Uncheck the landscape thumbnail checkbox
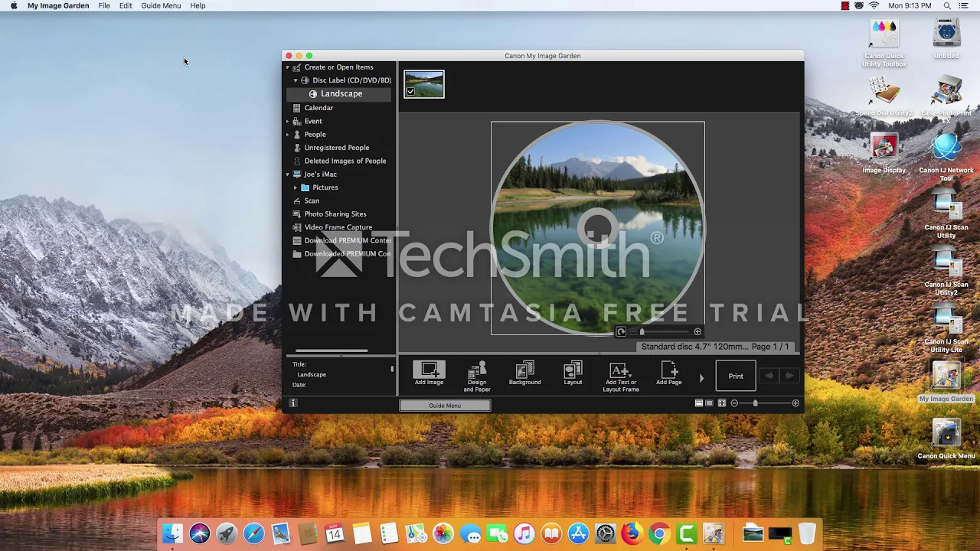 point(410,92)
